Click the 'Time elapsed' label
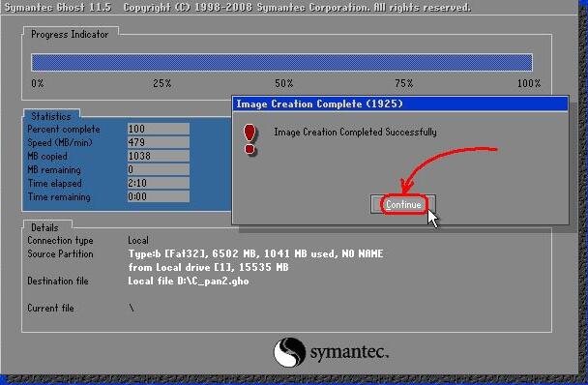588x385 pixels. coord(55,183)
